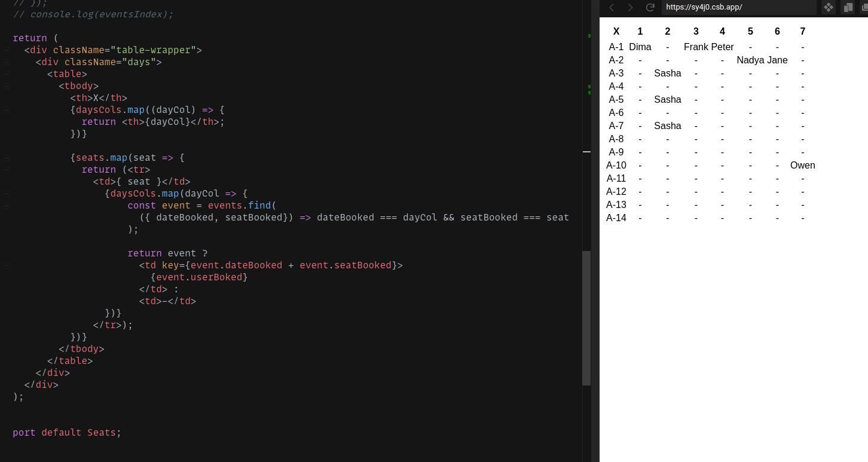
Task: Fold the <table> element in gutter
Action: pos(7,74)
